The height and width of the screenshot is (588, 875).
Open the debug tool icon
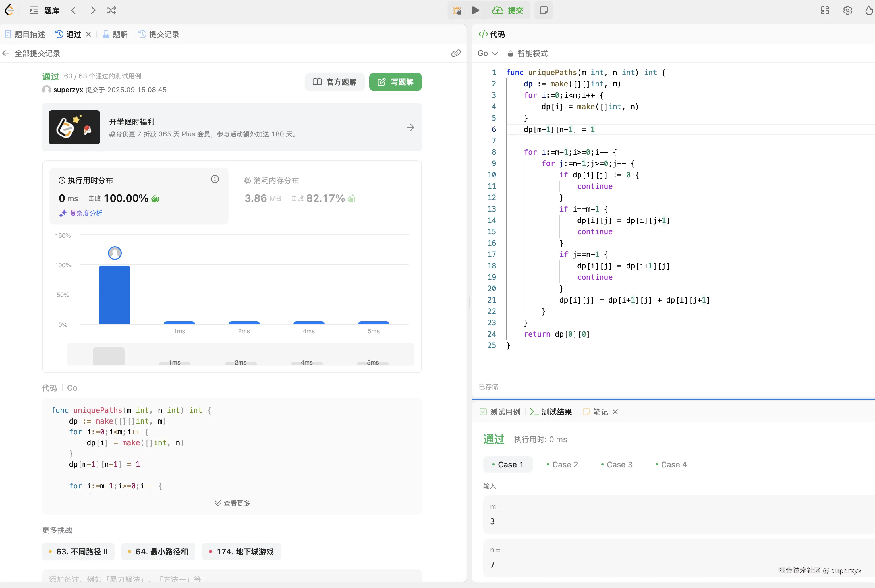tap(457, 10)
